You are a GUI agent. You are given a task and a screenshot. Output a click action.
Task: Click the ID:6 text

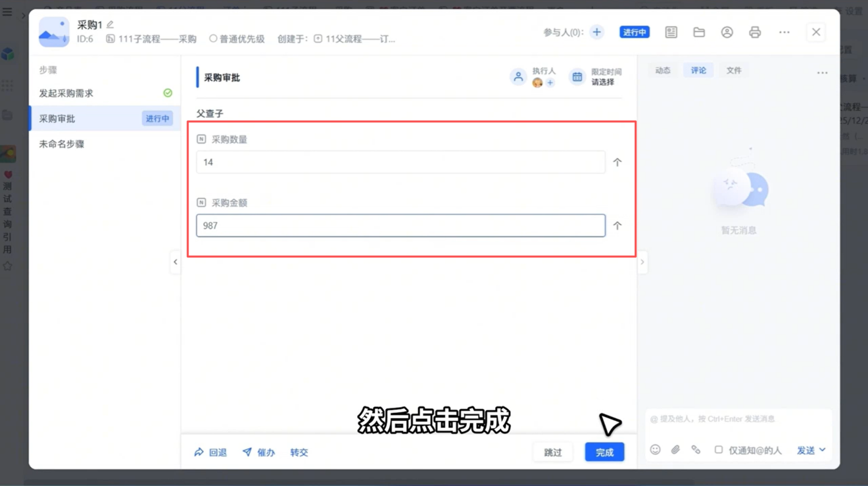coord(85,39)
